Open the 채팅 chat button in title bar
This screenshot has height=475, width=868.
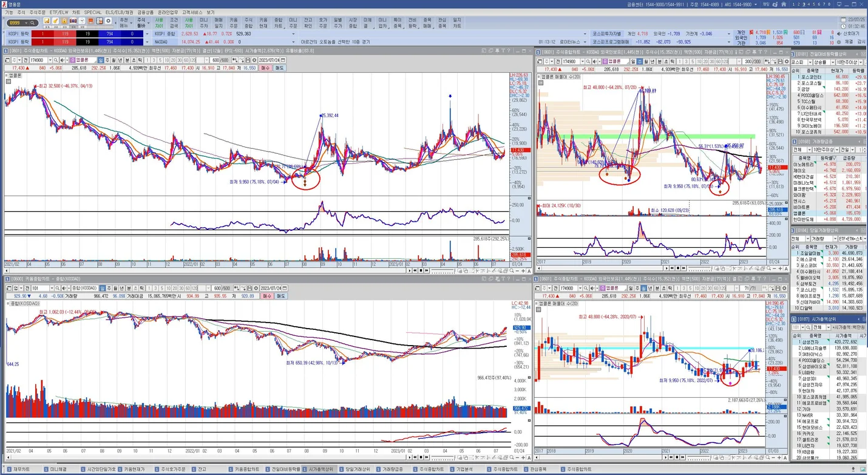click(765, 4)
